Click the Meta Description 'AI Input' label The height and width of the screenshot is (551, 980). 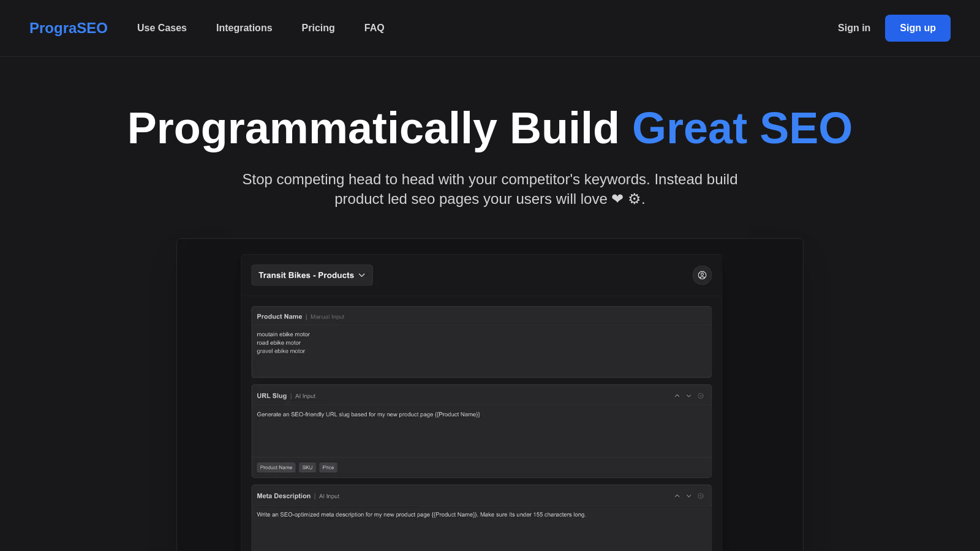(x=329, y=497)
